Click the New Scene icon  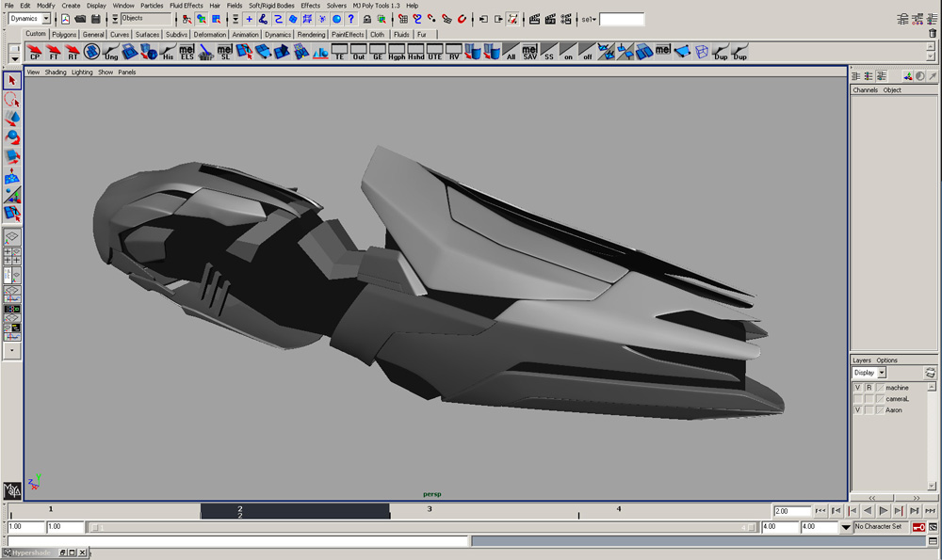(x=66, y=19)
